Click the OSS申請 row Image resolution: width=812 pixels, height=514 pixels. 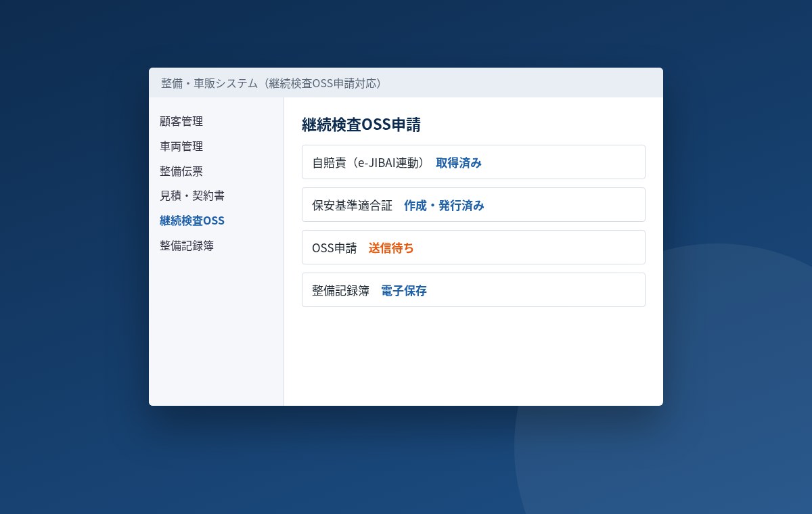coord(474,248)
